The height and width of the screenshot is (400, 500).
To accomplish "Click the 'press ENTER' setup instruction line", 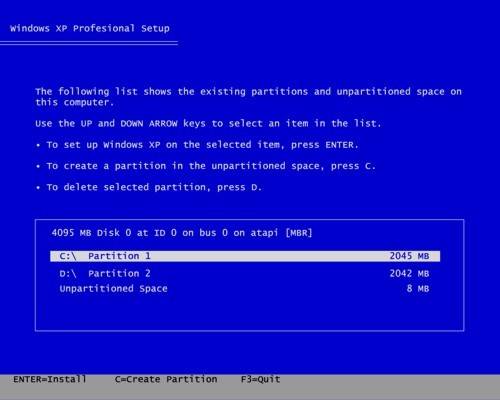I will pyautogui.click(x=197, y=145).
